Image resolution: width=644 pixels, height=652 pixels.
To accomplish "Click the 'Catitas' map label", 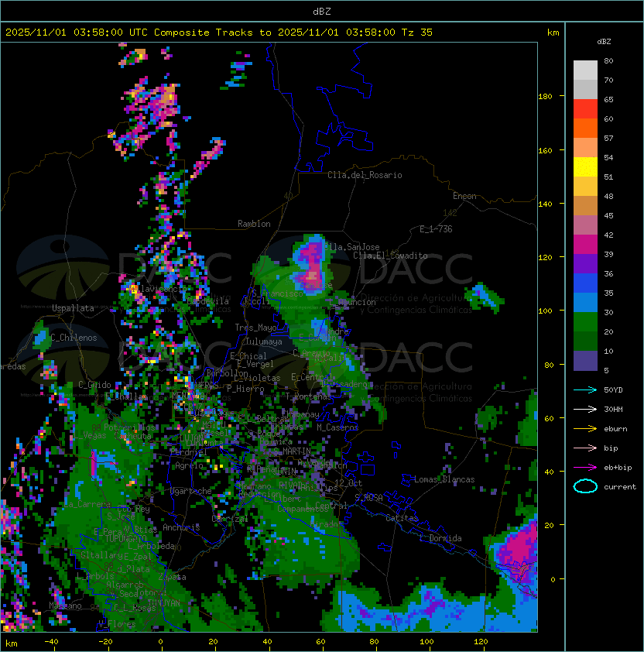I will (402, 518).
